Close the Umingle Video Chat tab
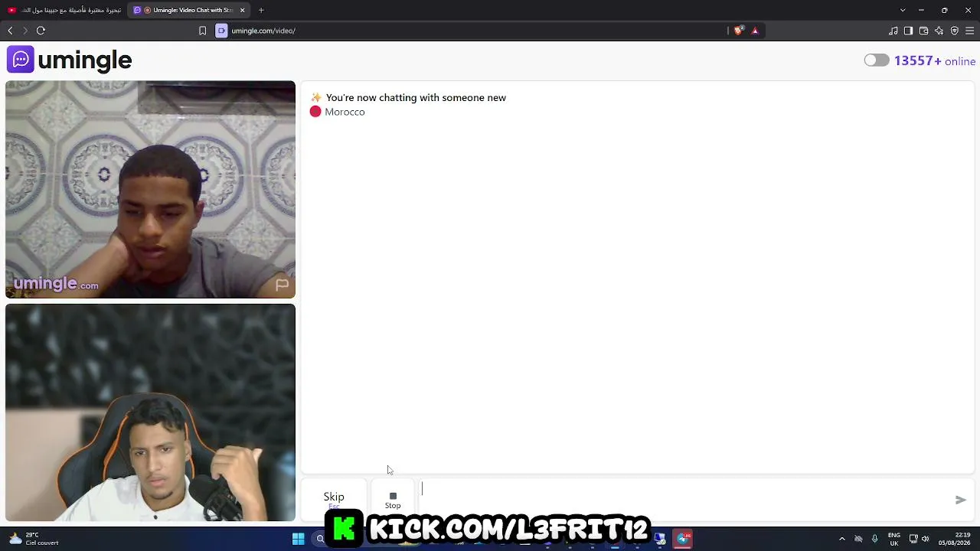 coord(242,10)
